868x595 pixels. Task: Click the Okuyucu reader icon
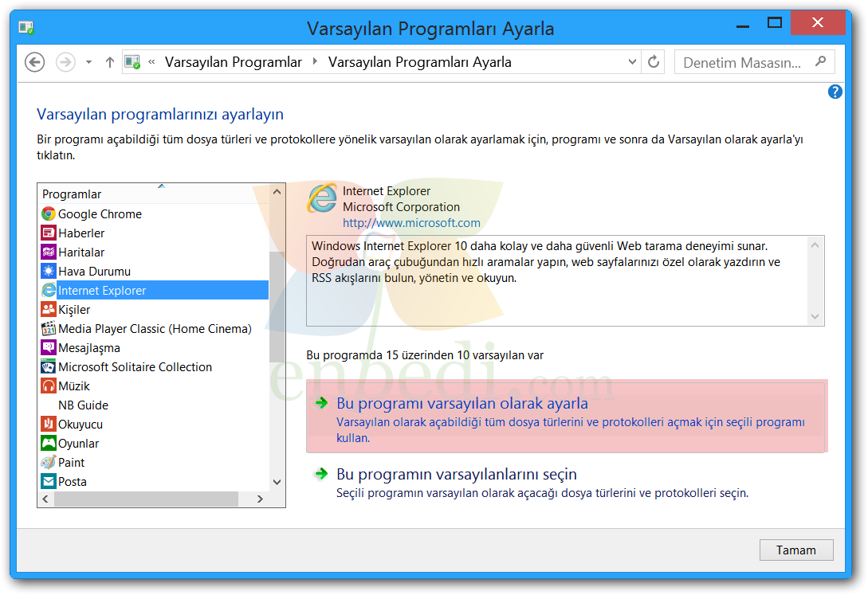(49, 424)
